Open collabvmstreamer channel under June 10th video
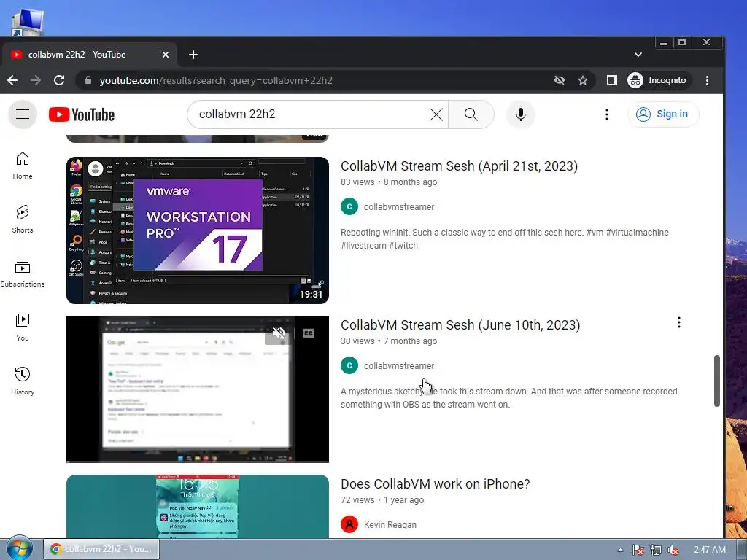The width and height of the screenshot is (747, 560). click(399, 366)
